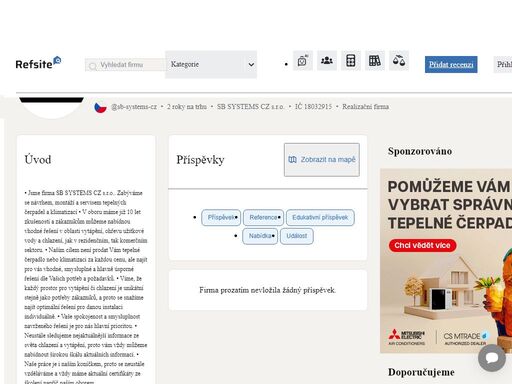Open the Kategorie dropdown
This screenshot has height=384, width=512.
[x=211, y=64]
